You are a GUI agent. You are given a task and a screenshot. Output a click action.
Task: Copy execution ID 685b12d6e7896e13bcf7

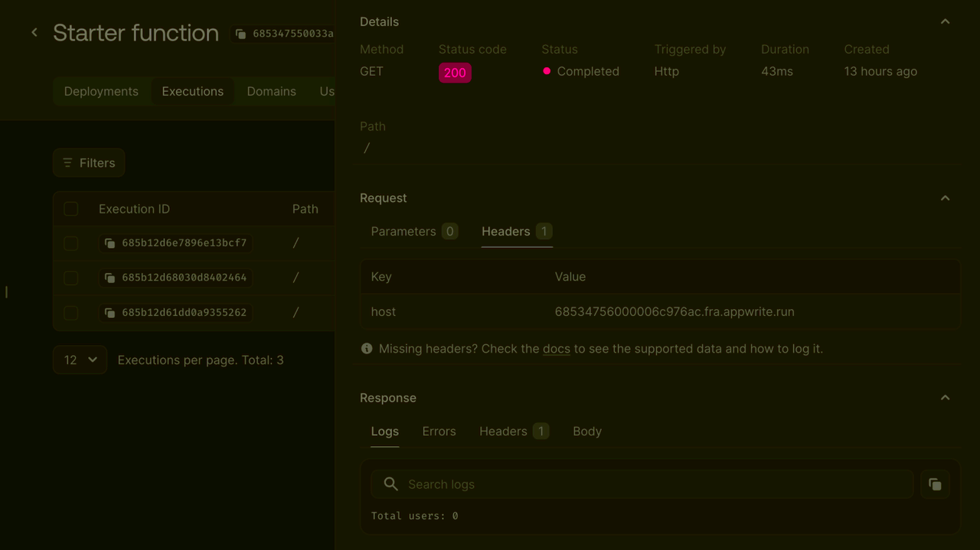[x=109, y=242]
